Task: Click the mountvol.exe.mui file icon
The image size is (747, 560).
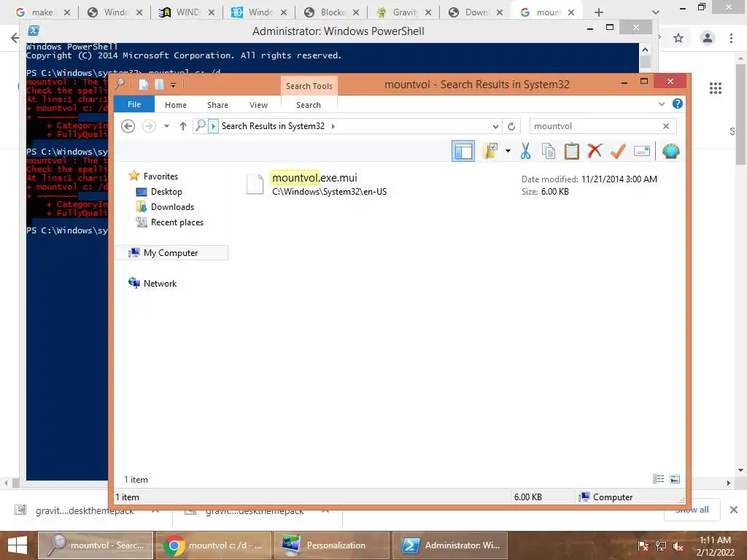Action: pos(255,184)
